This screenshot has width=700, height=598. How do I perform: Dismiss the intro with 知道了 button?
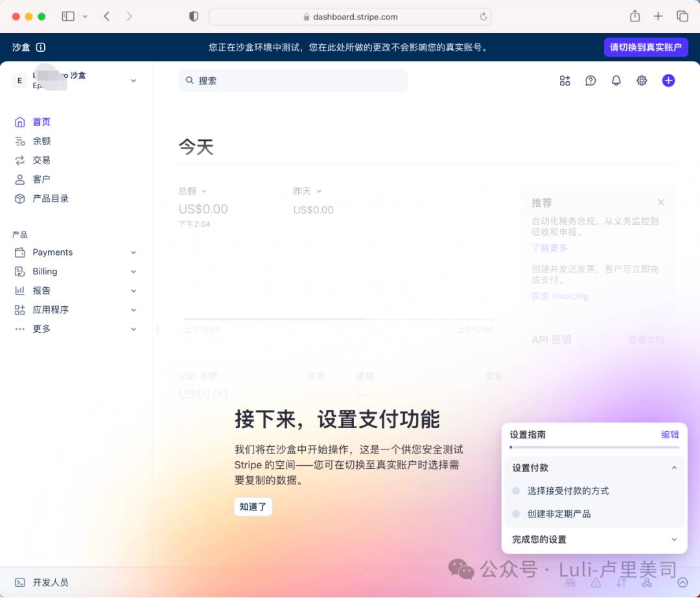click(x=253, y=507)
